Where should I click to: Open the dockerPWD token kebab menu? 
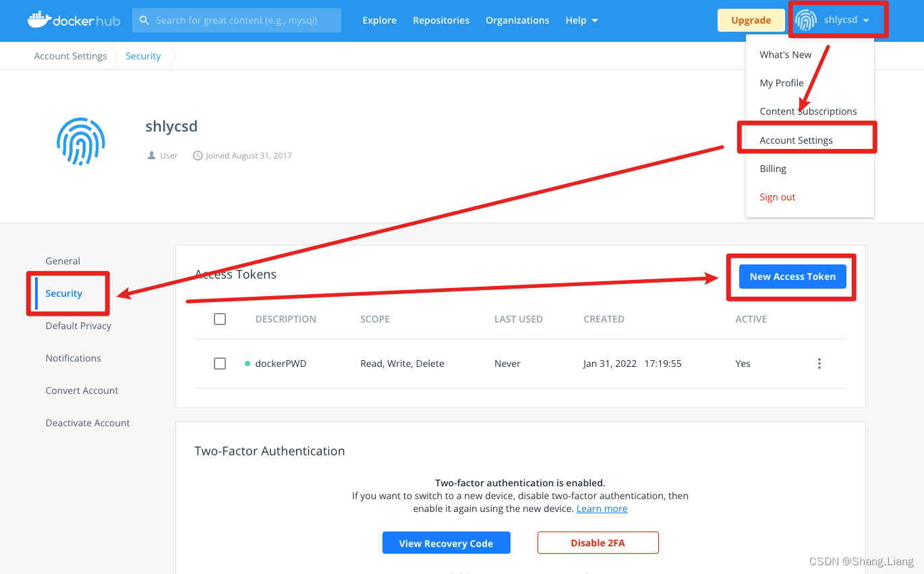tap(819, 364)
